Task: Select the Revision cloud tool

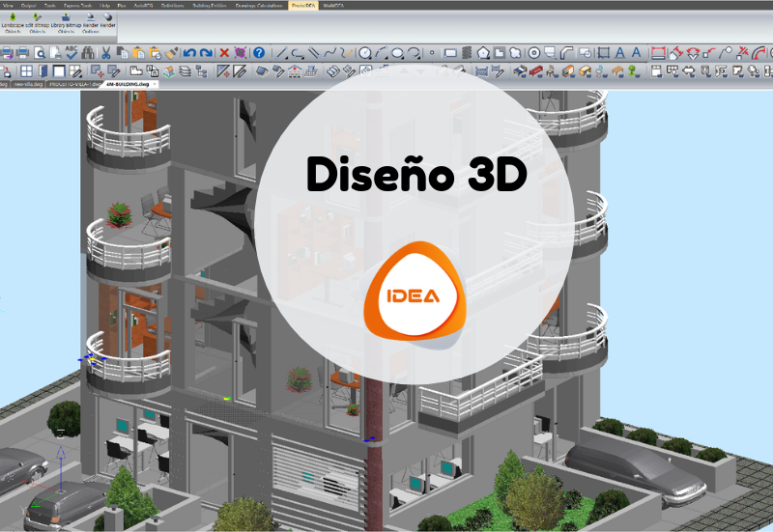Action: point(516,53)
